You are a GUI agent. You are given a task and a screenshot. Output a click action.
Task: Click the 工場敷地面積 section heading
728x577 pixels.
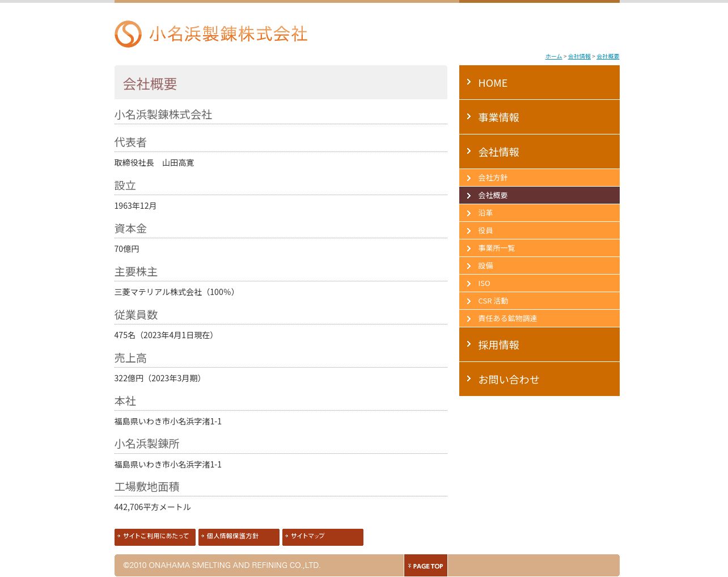[x=147, y=487]
